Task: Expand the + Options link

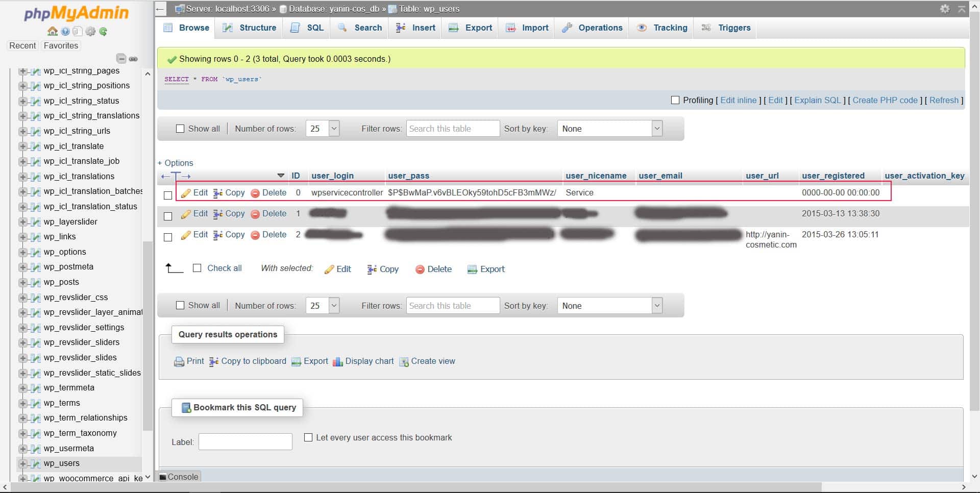Action: coord(175,163)
